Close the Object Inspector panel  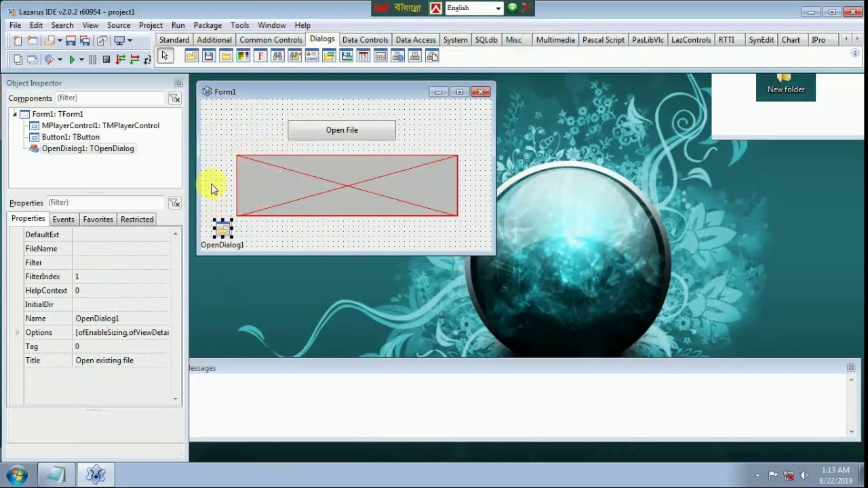[178, 83]
